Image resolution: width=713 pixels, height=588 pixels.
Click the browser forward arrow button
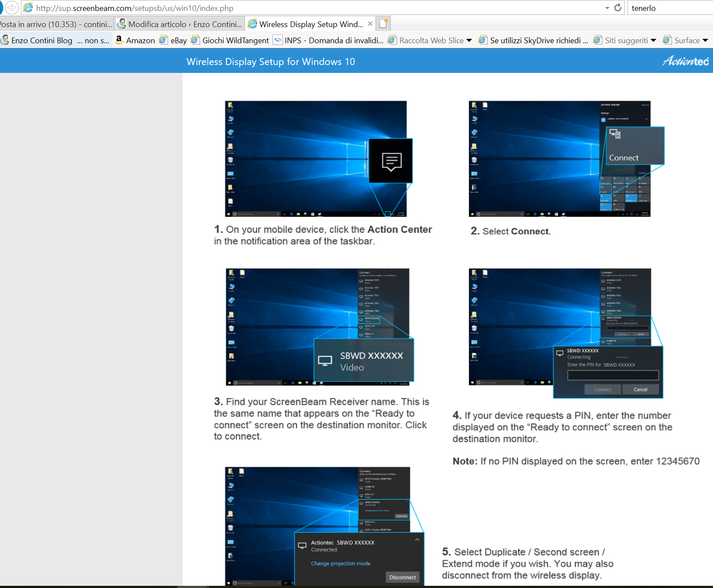pos(12,8)
